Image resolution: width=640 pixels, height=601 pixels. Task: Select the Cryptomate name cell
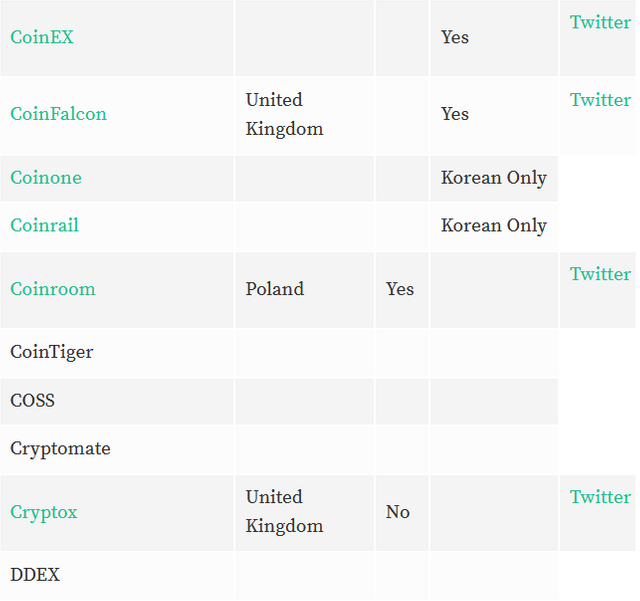click(x=117, y=449)
